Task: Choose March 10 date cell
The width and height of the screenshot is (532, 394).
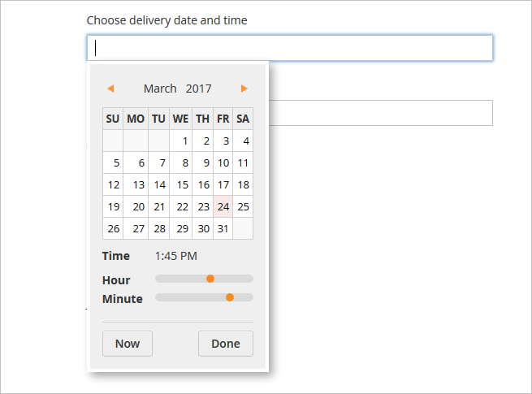Action: pyautogui.click(x=223, y=162)
